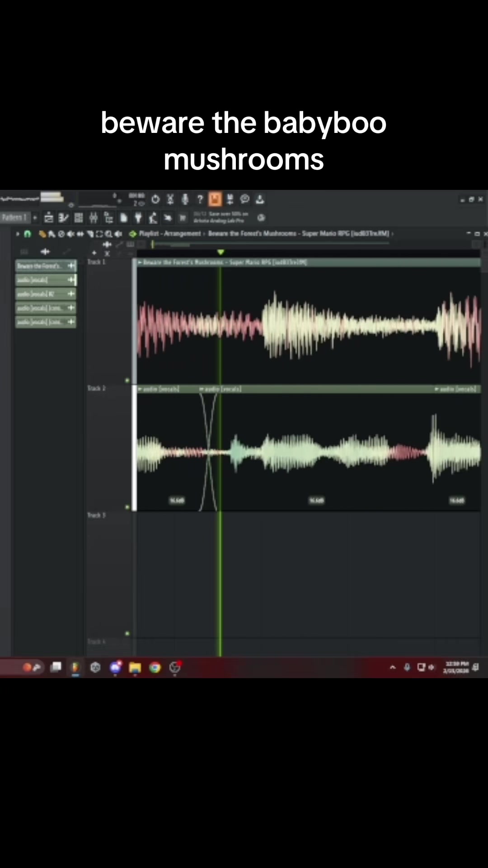Click the plus button next to Pattern 1
The height and width of the screenshot is (868, 488).
(35, 217)
